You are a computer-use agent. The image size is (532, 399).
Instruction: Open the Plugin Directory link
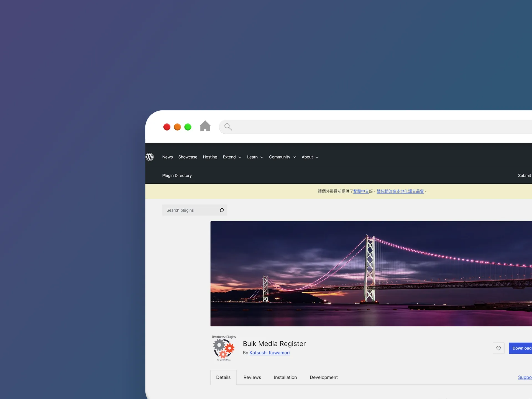(177, 176)
